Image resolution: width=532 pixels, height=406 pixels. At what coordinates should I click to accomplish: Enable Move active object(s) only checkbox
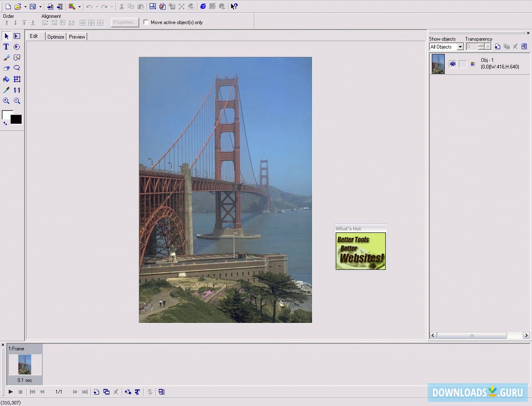pos(146,22)
